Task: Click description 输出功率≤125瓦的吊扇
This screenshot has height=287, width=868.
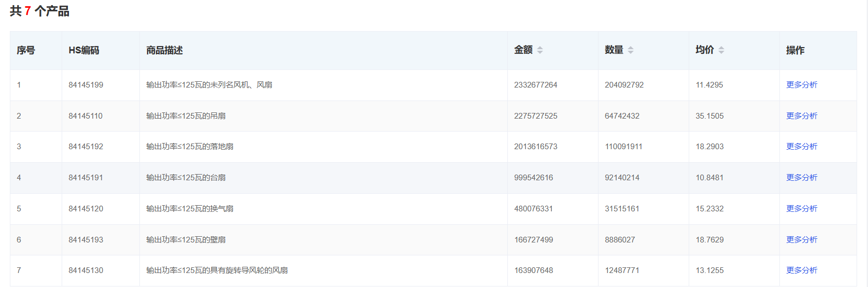Action: pos(186,116)
